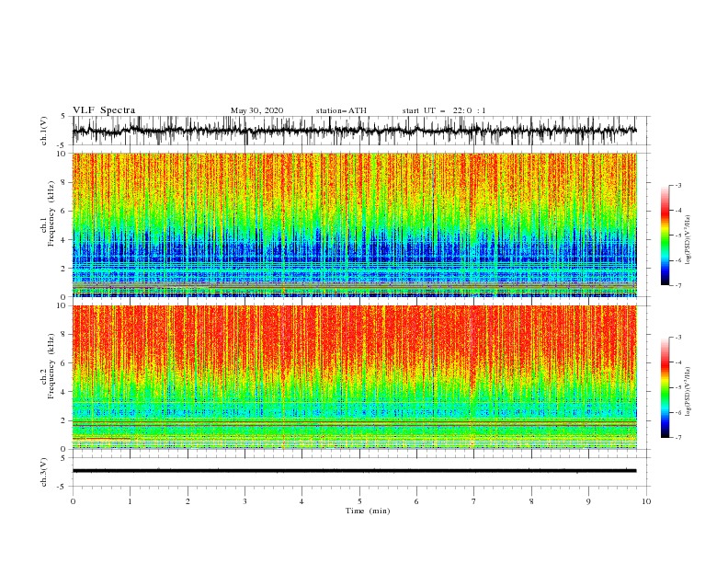Image resolution: width=728 pixels, height=563 pixels.
Task: Click the 'Time (min)' axis label
Action: point(368,511)
